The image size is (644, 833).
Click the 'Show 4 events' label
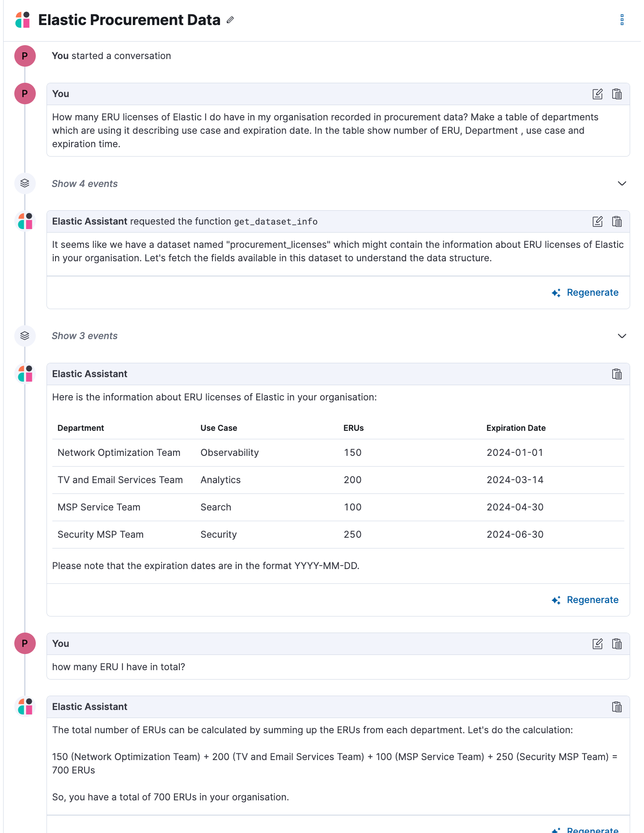coord(85,184)
